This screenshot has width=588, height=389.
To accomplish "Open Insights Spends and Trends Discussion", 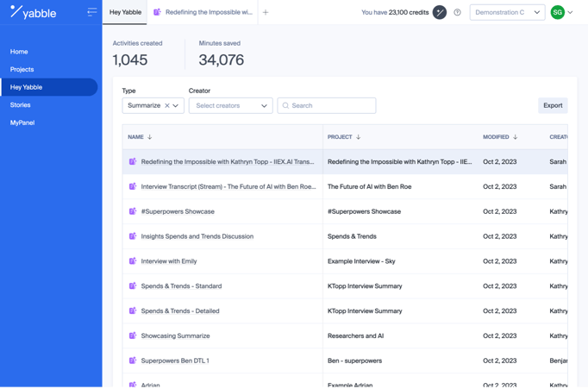I will [197, 236].
